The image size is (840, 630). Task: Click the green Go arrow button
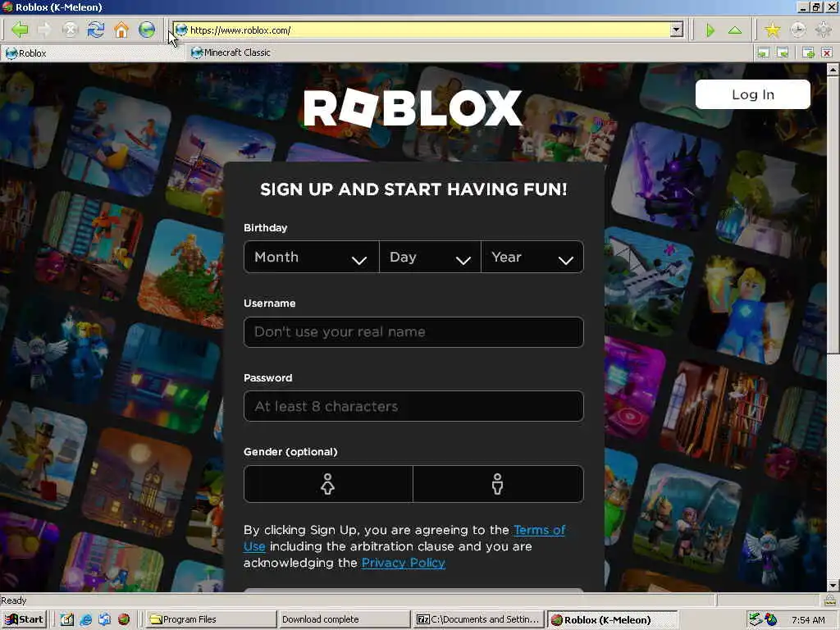710,30
